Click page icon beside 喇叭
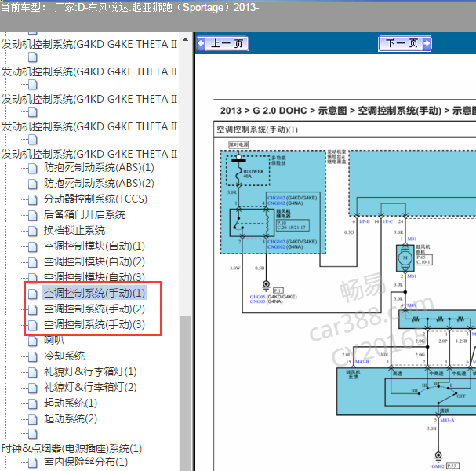This screenshot has height=471, width=476. point(33,341)
